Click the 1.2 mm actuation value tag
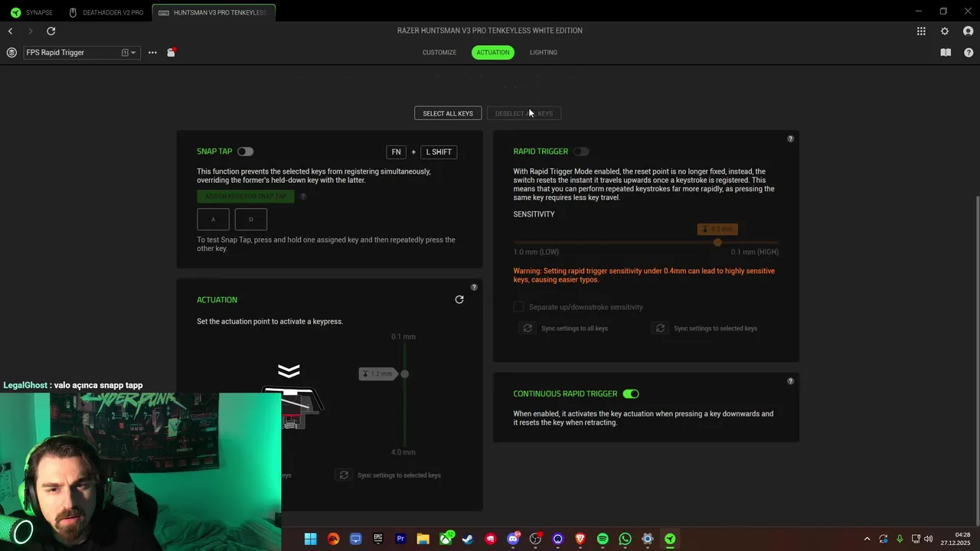980x551 pixels. click(x=377, y=374)
